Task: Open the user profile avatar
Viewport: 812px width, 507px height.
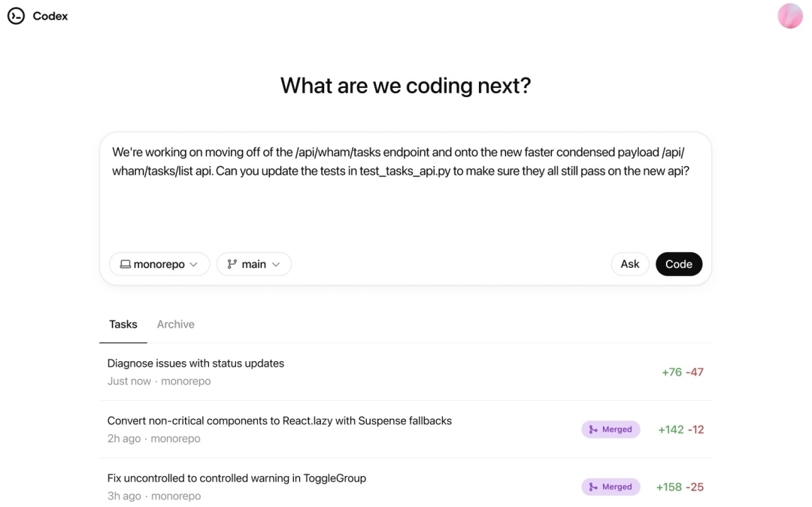Action: coord(789,16)
